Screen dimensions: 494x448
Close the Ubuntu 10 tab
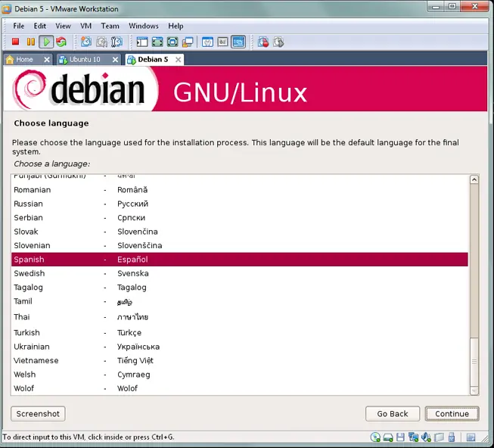coord(115,60)
